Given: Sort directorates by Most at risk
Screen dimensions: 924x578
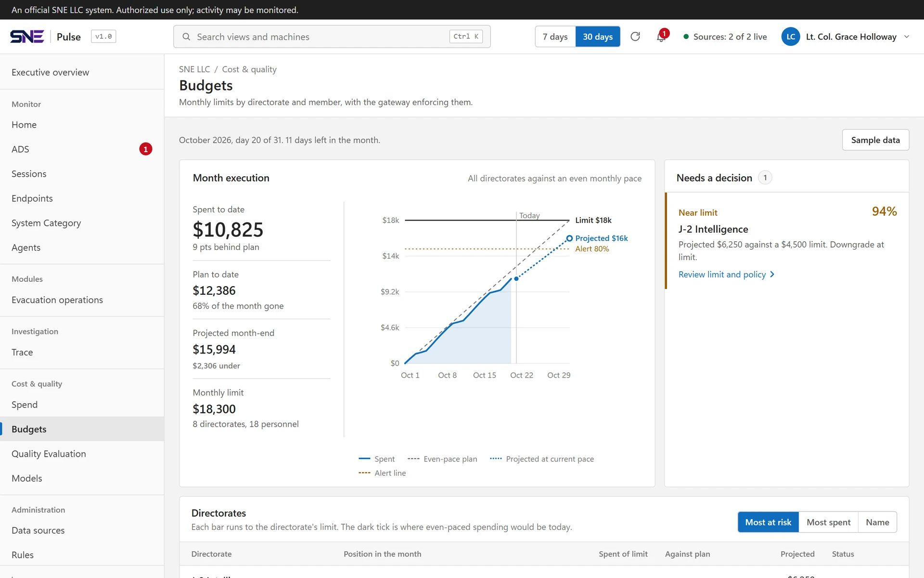Looking at the screenshot, I should 768,522.
